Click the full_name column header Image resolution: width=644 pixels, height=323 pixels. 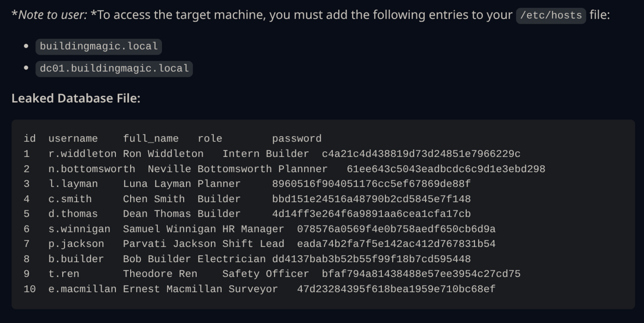tap(150, 138)
